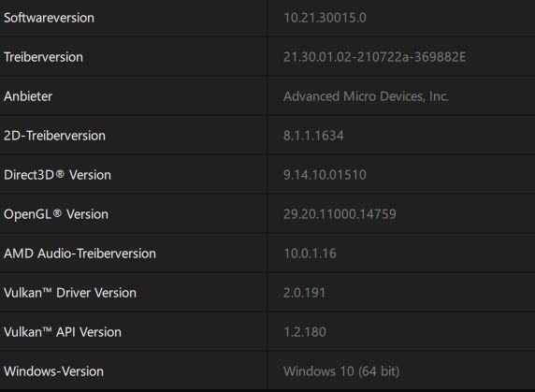
Task: Select the Direct3D Version label
Action: point(57,175)
